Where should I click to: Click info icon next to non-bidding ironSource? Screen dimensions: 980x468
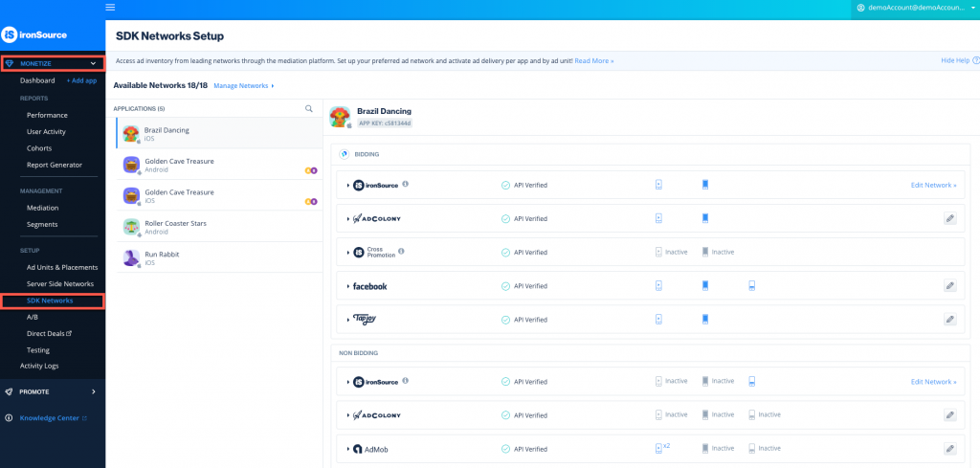[x=406, y=381]
